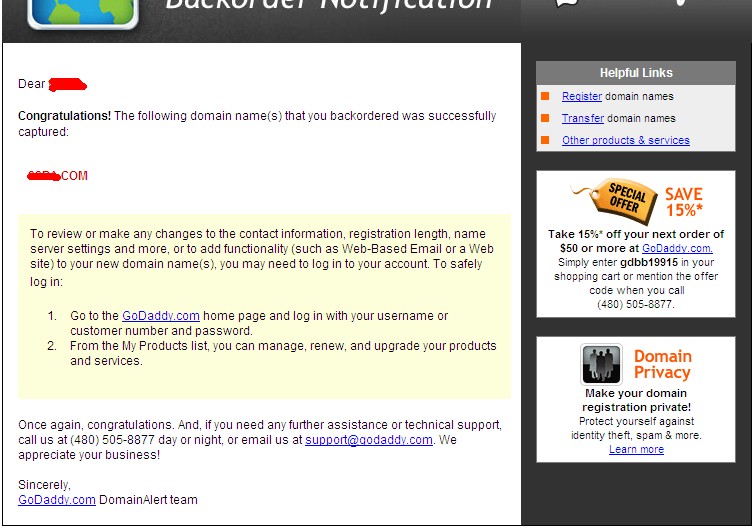Click the redacted name after Dear

tap(68, 84)
